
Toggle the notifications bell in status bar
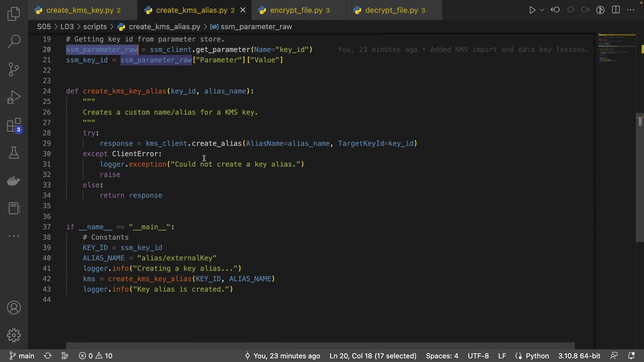pos(631,356)
